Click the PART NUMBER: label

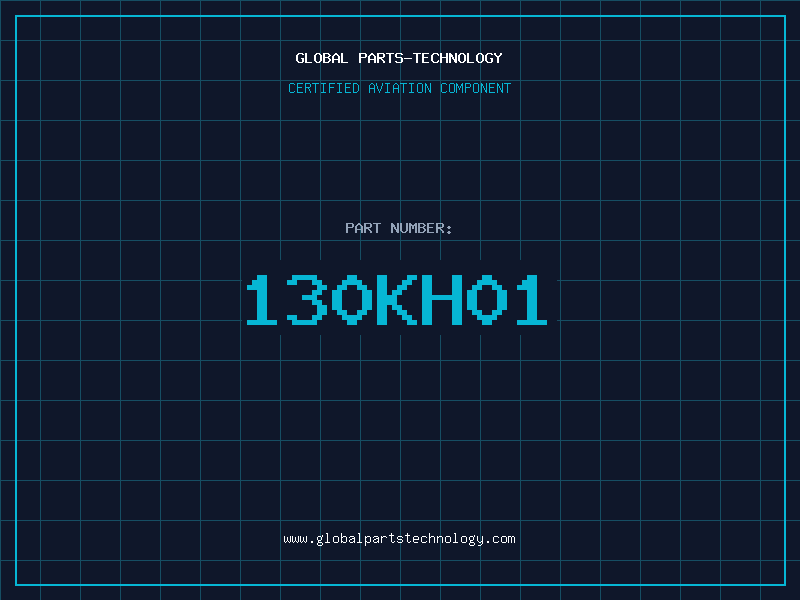399,228
